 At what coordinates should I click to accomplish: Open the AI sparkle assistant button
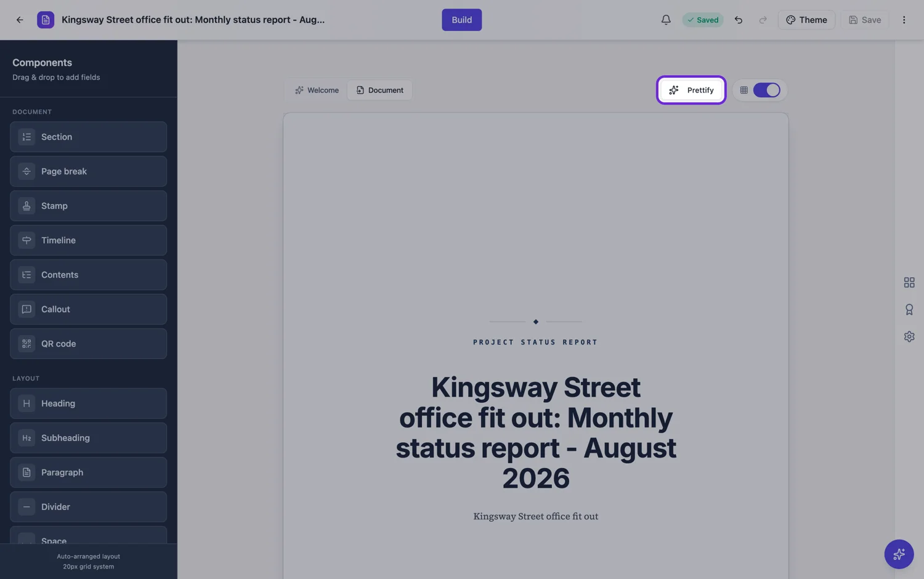[x=899, y=554]
